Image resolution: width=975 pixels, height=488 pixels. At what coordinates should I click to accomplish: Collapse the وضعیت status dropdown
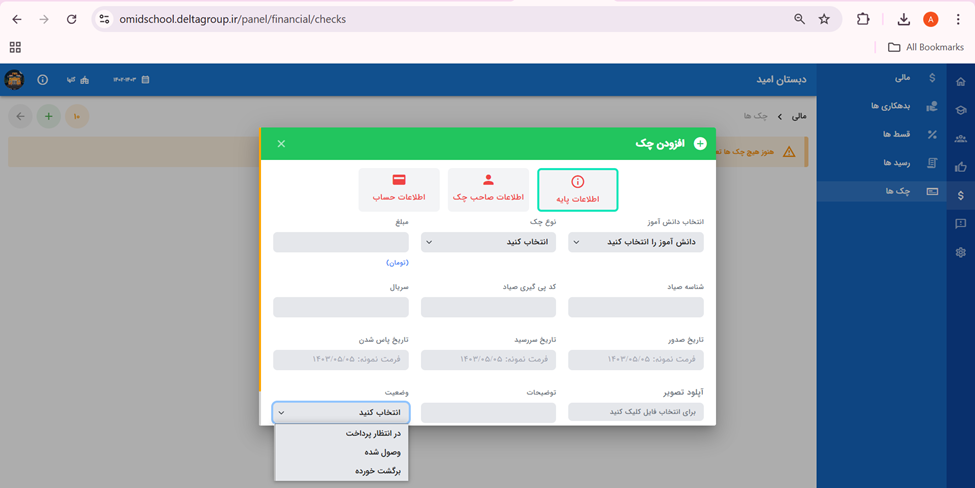341,413
